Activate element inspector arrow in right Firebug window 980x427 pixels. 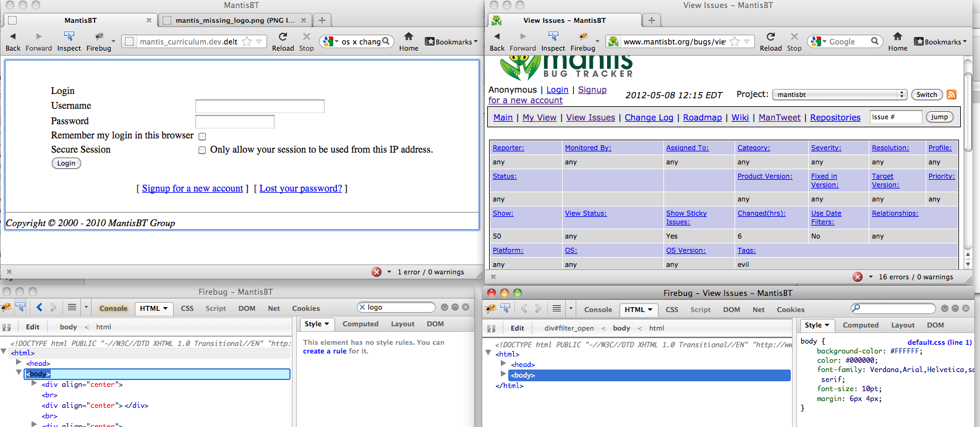point(506,309)
